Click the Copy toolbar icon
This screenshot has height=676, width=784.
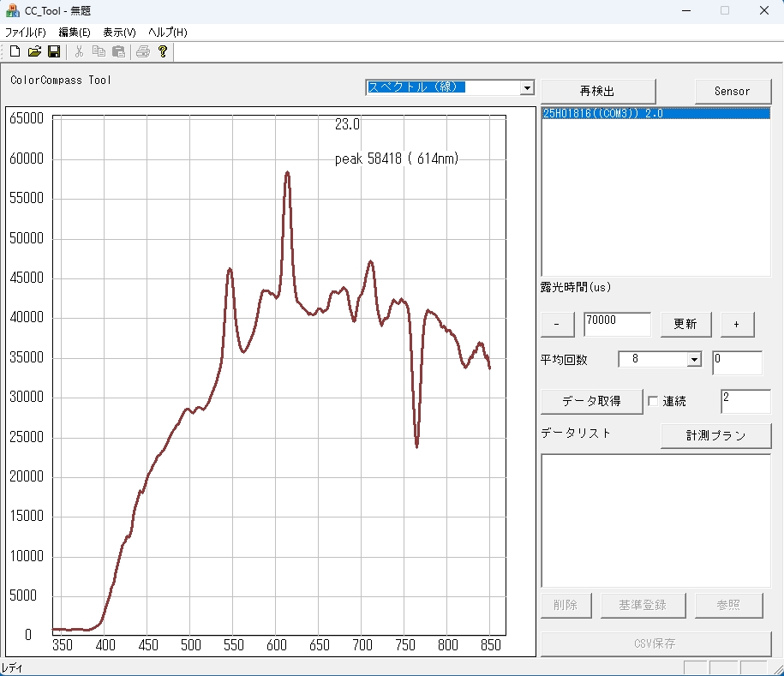point(99,52)
